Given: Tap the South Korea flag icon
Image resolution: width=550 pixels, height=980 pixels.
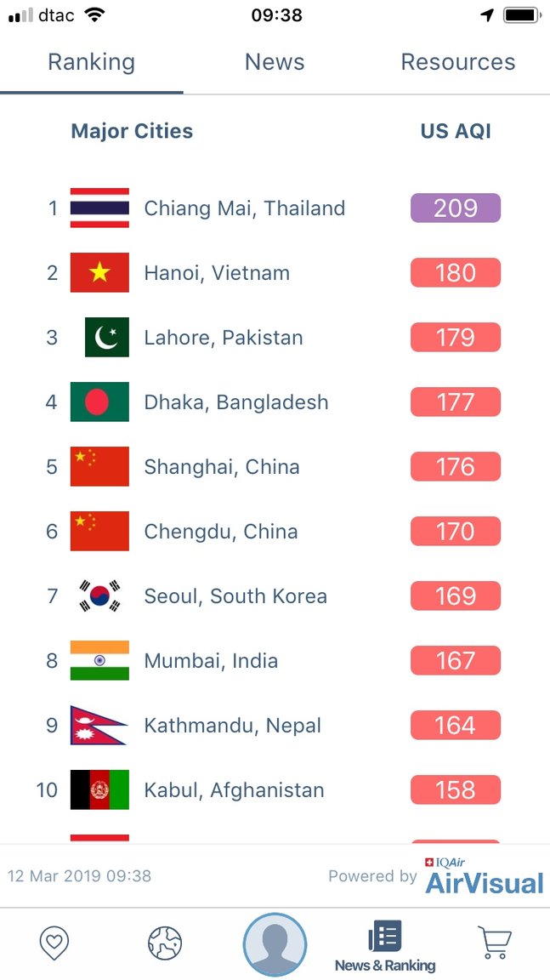Looking at the screenshot, I should pyautogui.click(x=99, y=595).
